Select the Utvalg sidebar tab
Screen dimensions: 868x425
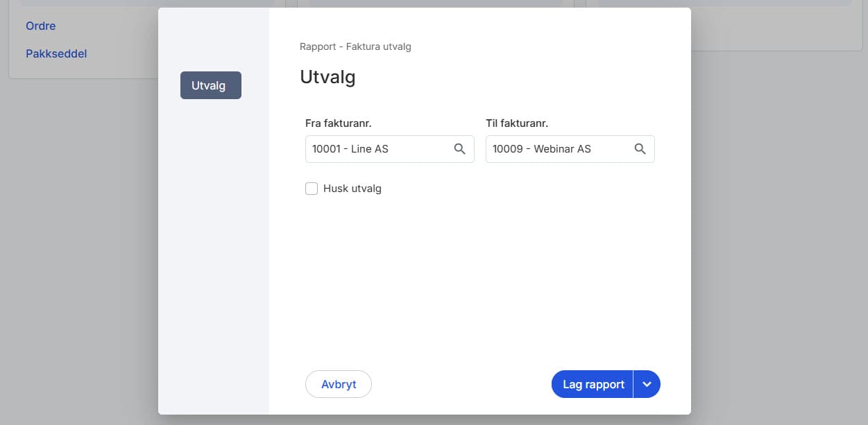click(x=210, y=85)
